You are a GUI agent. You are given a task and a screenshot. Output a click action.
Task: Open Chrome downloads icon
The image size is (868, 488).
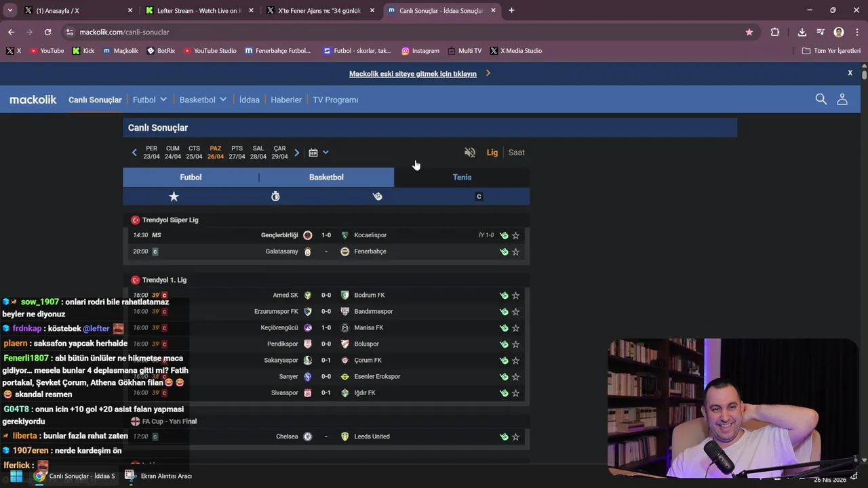(802, 32)
